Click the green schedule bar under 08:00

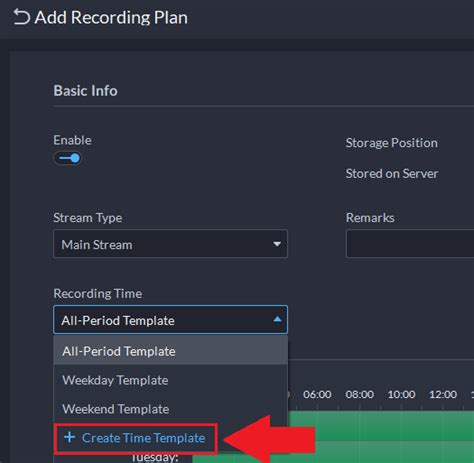pos(360,426)
